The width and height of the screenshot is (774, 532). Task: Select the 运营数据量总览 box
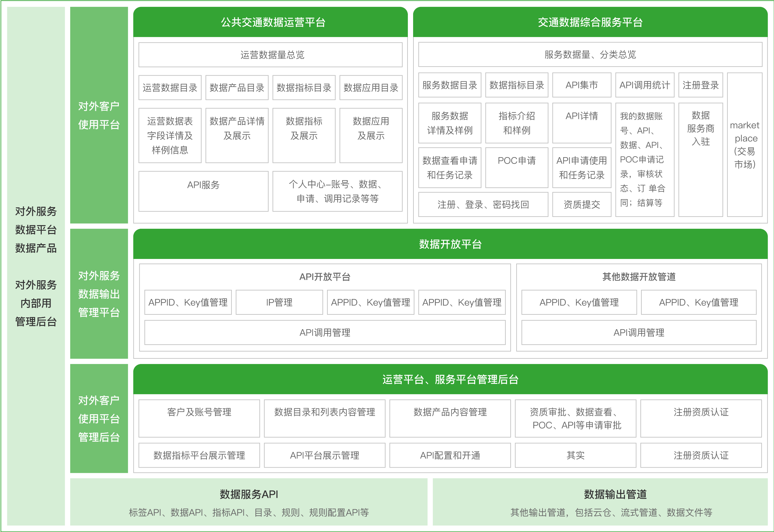point(271,55)
